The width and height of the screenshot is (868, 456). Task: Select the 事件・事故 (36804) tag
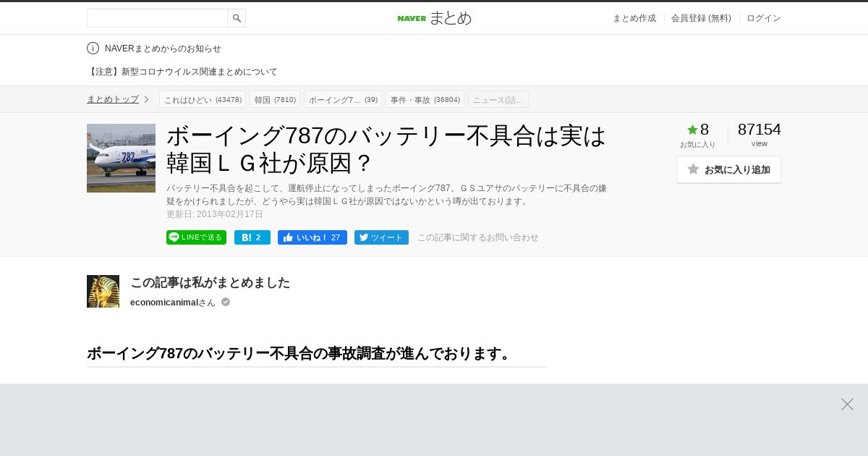pyautogui.click(x=425, y=99)
